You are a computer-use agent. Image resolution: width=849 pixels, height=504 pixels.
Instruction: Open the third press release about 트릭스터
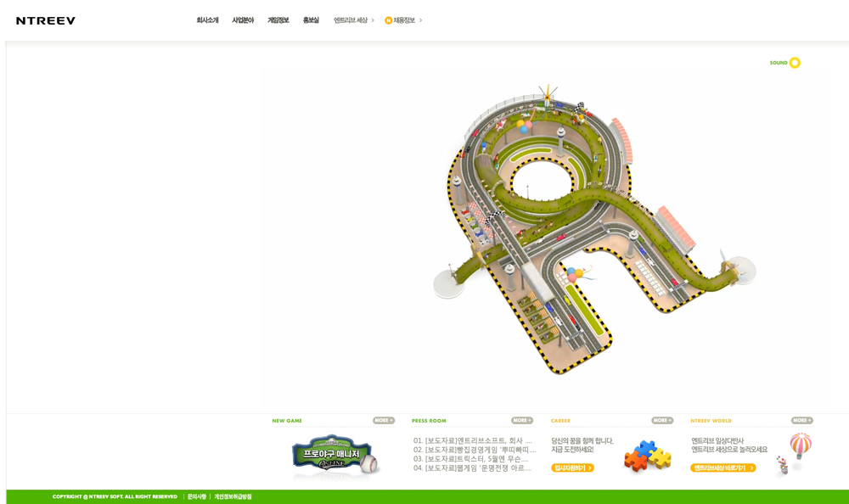click(471, 459)
